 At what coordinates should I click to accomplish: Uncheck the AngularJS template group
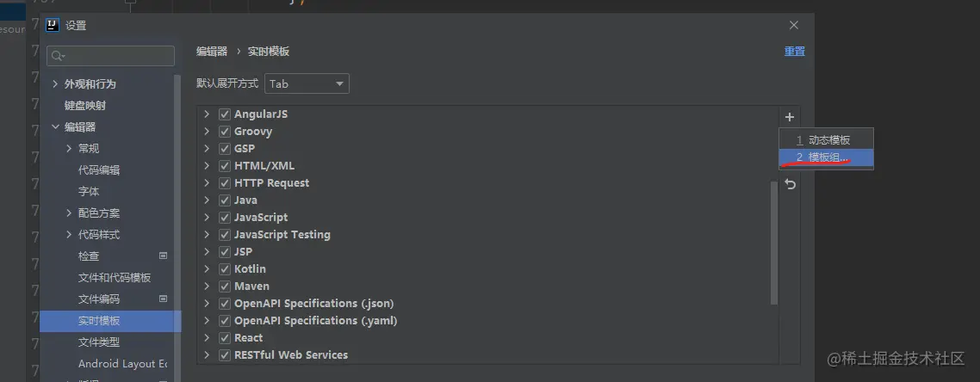pyautogui.click(x=225, y=114)
